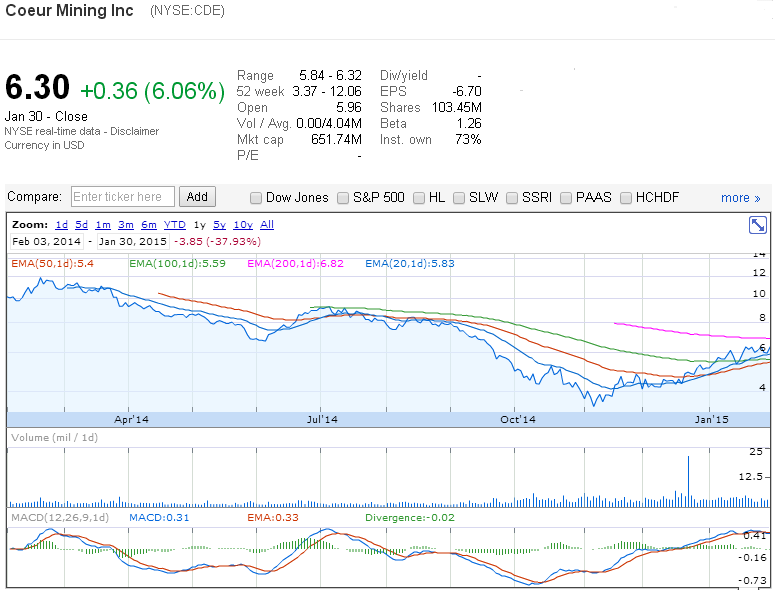This screenshot has width=775, height=590.
Task: Click the Add ticker button
Action: [197, 197]
